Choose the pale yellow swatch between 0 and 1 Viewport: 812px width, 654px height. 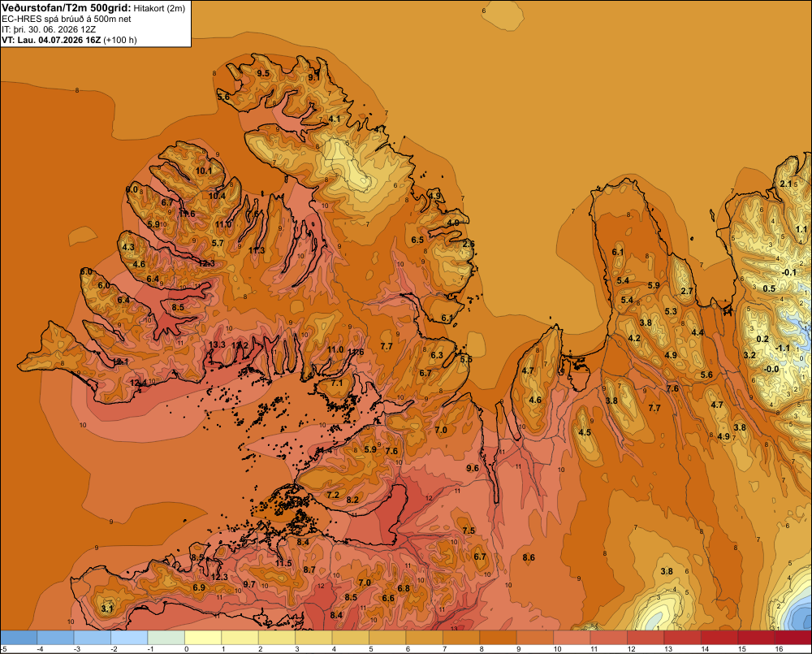pyautogui.click(x=203, y=637)
